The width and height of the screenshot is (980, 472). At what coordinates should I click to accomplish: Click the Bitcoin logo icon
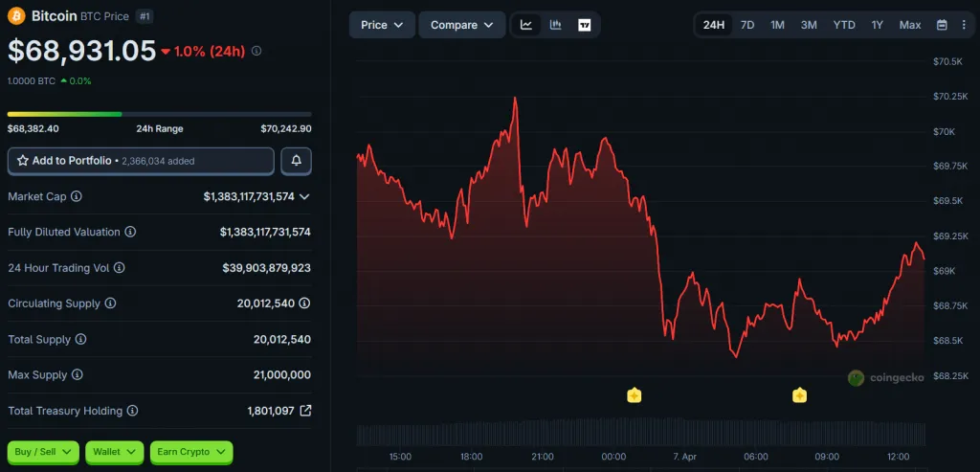(17, 15)
